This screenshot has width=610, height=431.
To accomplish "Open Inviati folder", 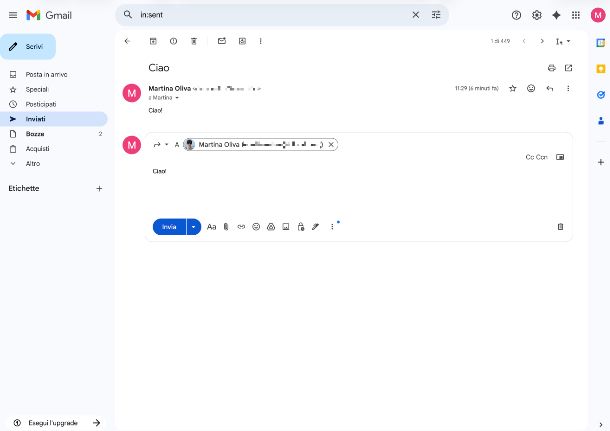I will 54,119.
